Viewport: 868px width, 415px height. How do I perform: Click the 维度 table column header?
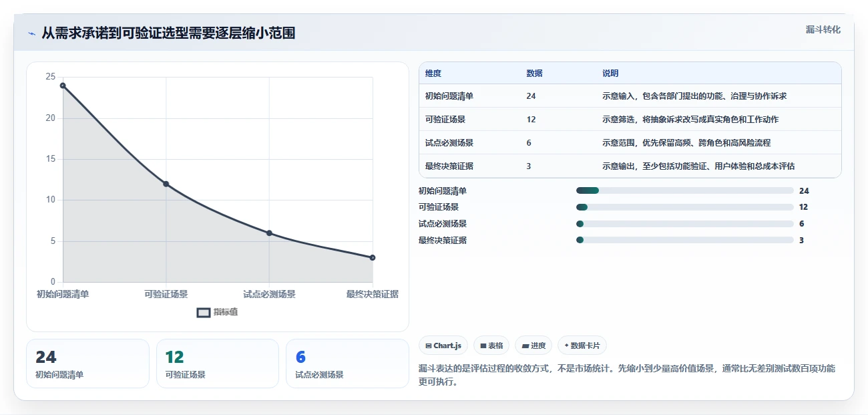pyautogui.click(x=433, y=74)
